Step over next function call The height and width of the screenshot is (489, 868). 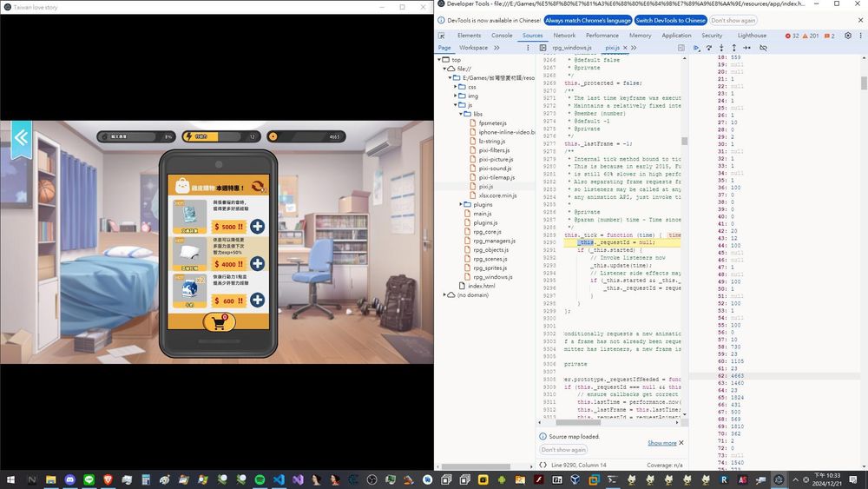click(x=709, y=48)
